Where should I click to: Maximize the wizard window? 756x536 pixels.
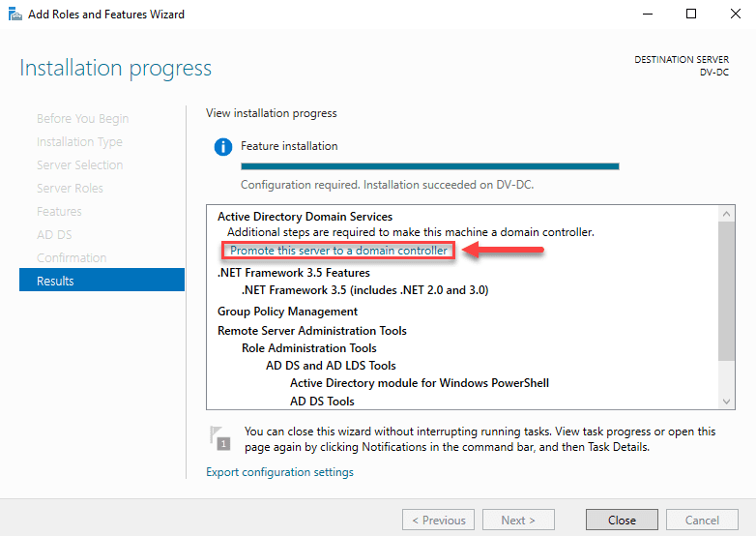pyautogui.click(x=691, y=14)
